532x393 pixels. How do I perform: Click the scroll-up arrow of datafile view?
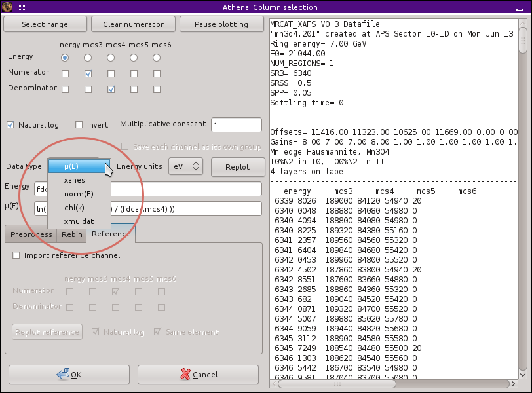[523, 24]
